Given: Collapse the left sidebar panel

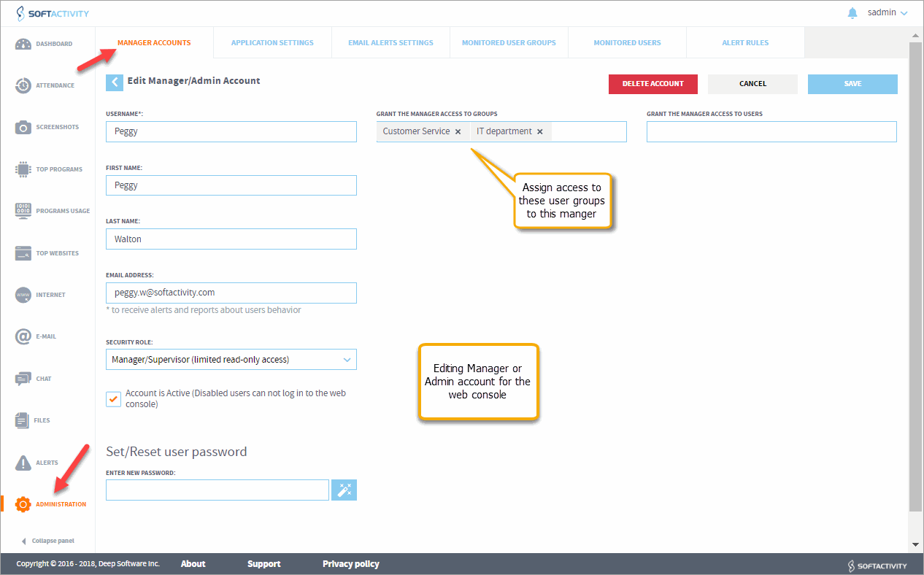Looking at the screenshot, I should 48,541.
